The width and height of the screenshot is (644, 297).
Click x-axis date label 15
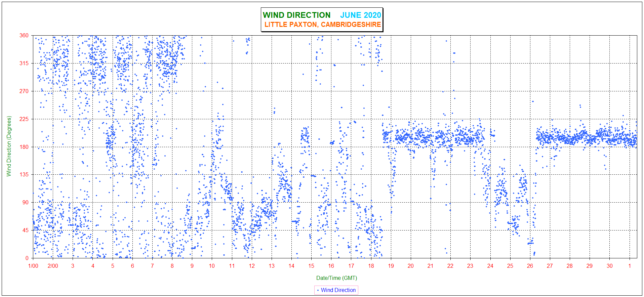click(x=311, y=266)
